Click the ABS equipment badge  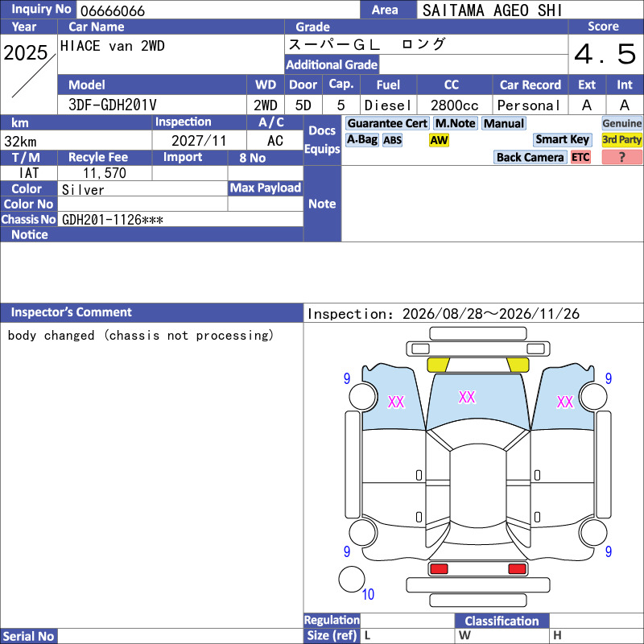point(392,140)
